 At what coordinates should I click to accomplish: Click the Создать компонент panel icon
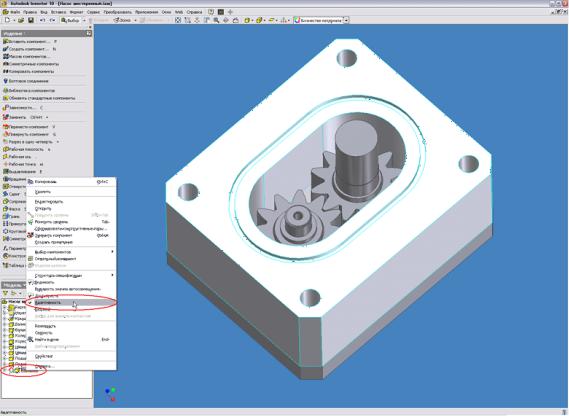point(5,49)
